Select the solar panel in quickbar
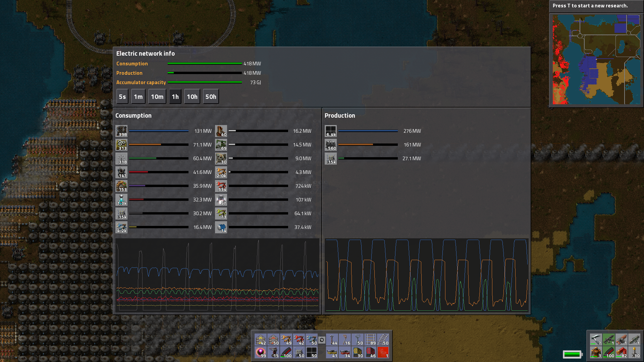644x362 pixels. pos(312,352)
